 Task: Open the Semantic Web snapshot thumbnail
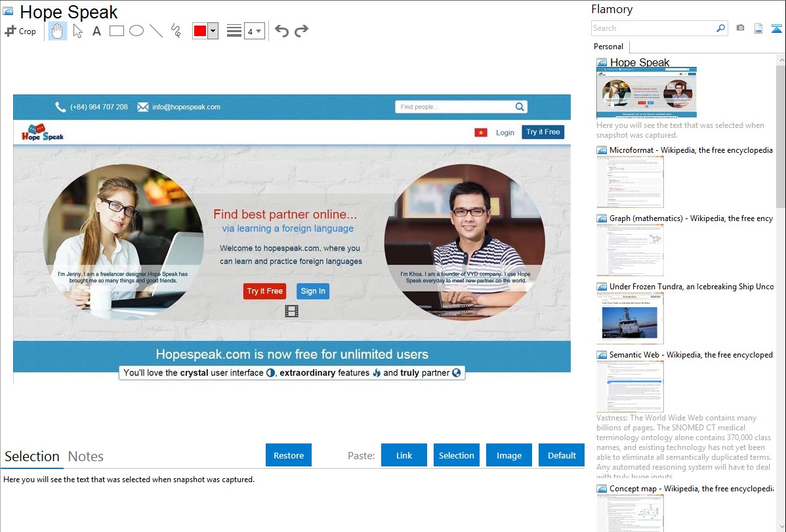click(x=630, y=386)
